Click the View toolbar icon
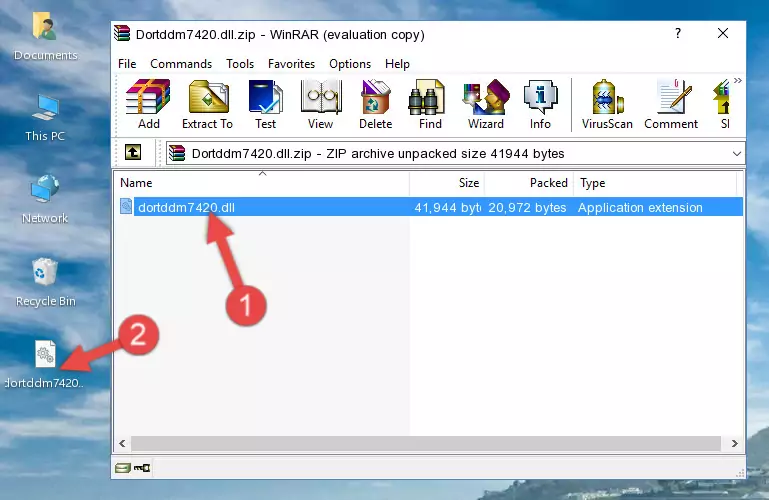The height and width of the screenshot is (500, 769). click(x=321, y=104)
